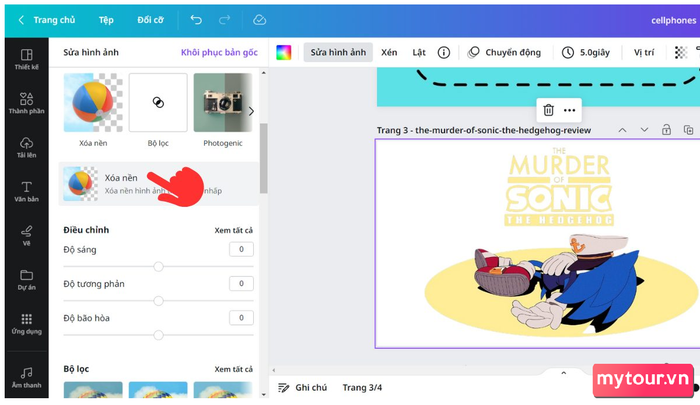Show image info icon
700x405 pixels.
444,53
